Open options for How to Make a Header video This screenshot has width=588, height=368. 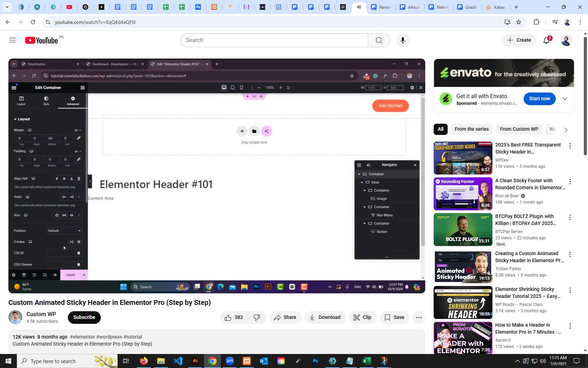[570, 326]
